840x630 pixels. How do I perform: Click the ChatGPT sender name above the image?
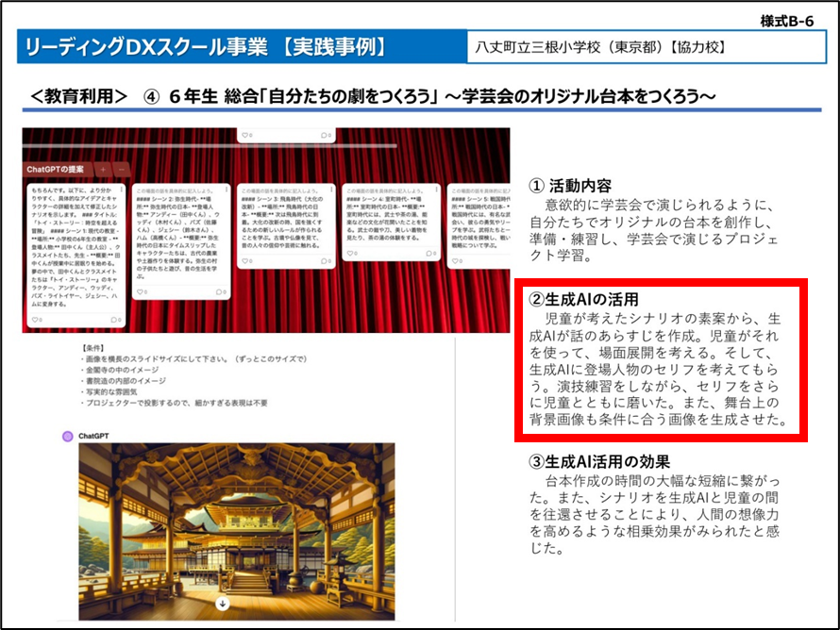[93, 436]
